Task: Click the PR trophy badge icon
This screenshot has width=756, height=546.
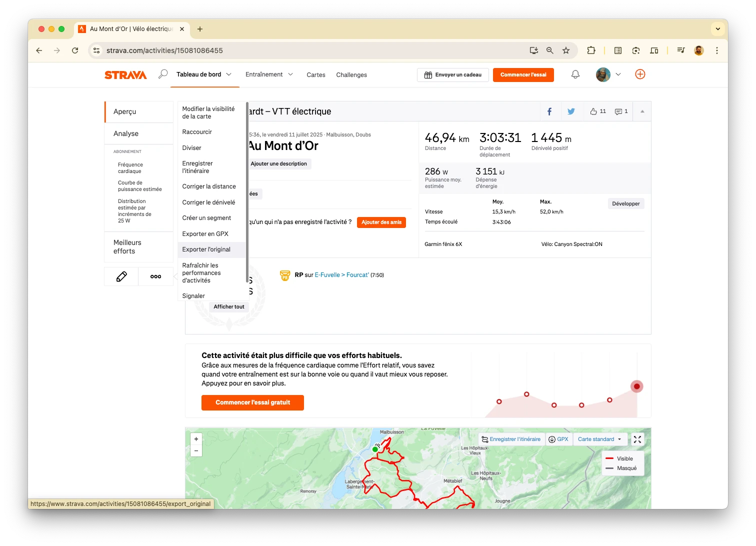Action: [x=285, y=275]
